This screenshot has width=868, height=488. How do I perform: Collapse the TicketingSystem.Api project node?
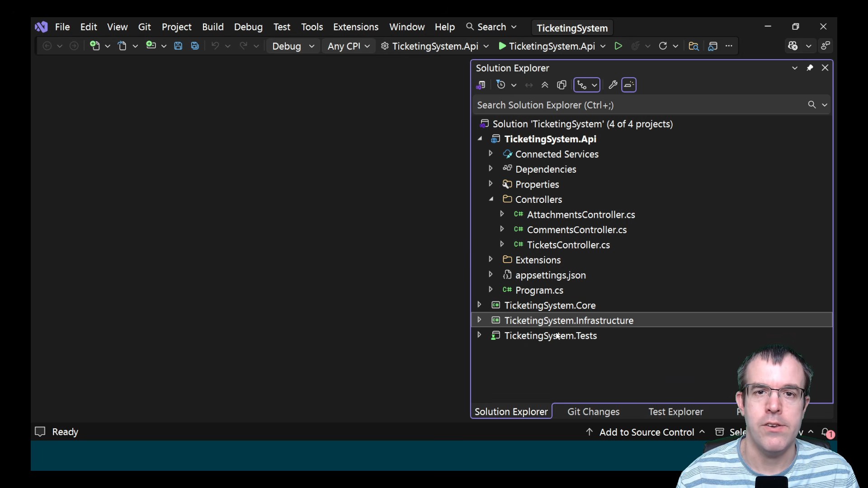pos(480,139)
